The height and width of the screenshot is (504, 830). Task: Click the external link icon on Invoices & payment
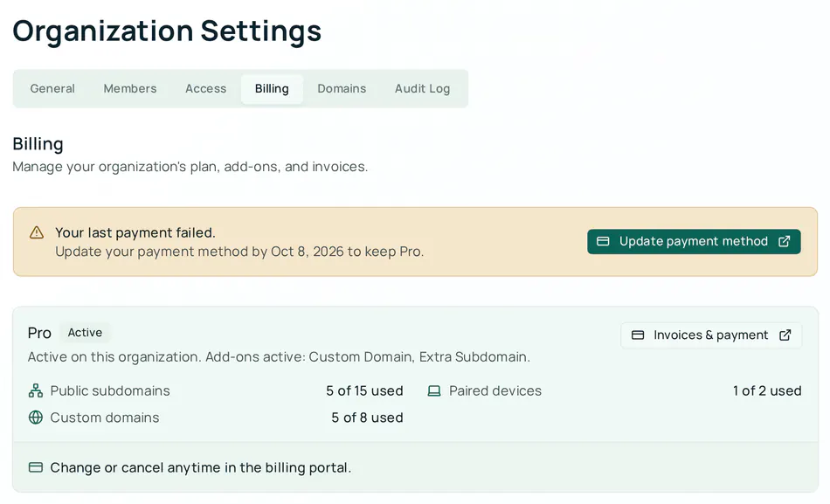point(785,335)
